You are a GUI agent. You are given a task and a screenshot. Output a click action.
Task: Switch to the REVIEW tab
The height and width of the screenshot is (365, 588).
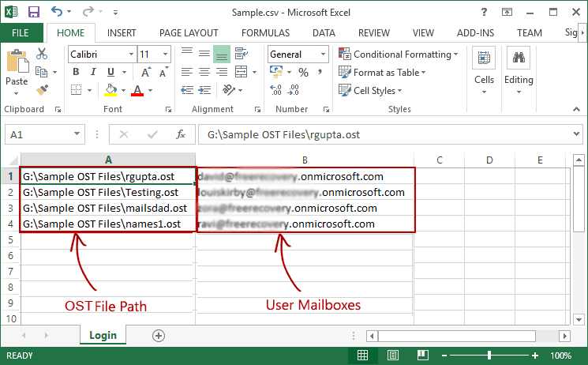pos(374,33)
